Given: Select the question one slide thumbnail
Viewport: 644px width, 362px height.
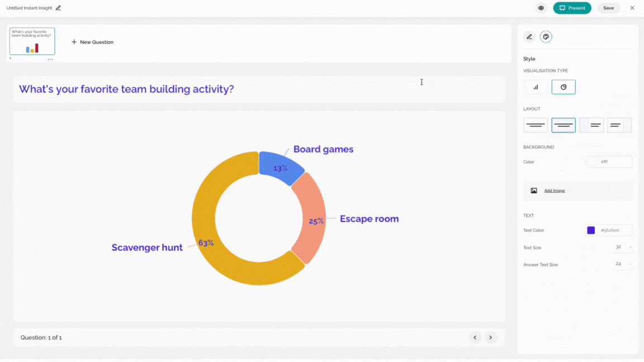Looking at the screenshot, I should [x=32, y=41].
